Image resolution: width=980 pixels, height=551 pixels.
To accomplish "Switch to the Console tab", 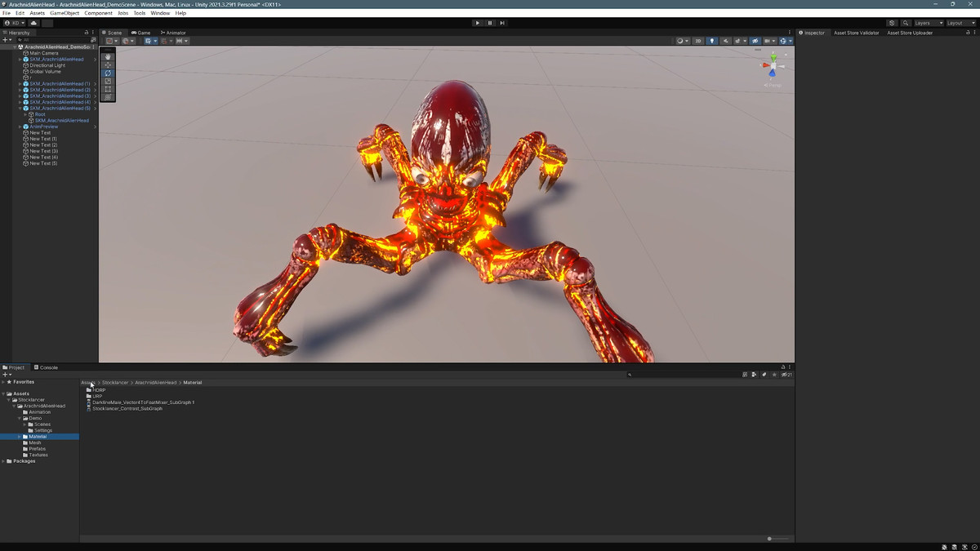I will coord(46,367).
